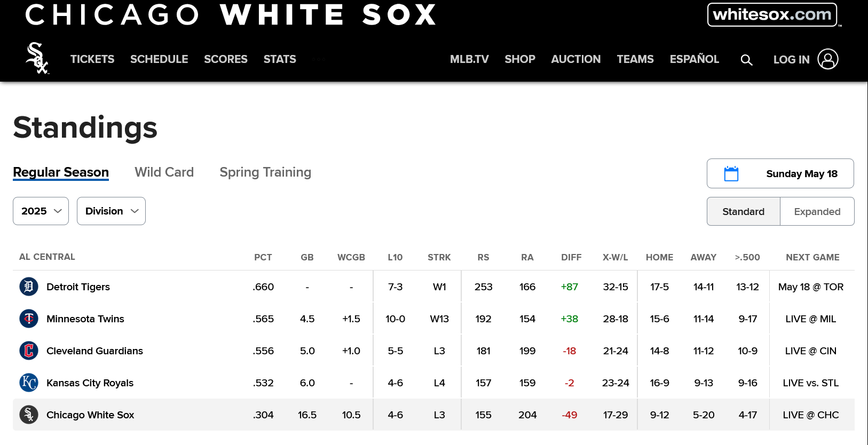Viewport: 868px width, 445px height.
Task: Select the Wild Card tab
Action: tap(164, 172)
